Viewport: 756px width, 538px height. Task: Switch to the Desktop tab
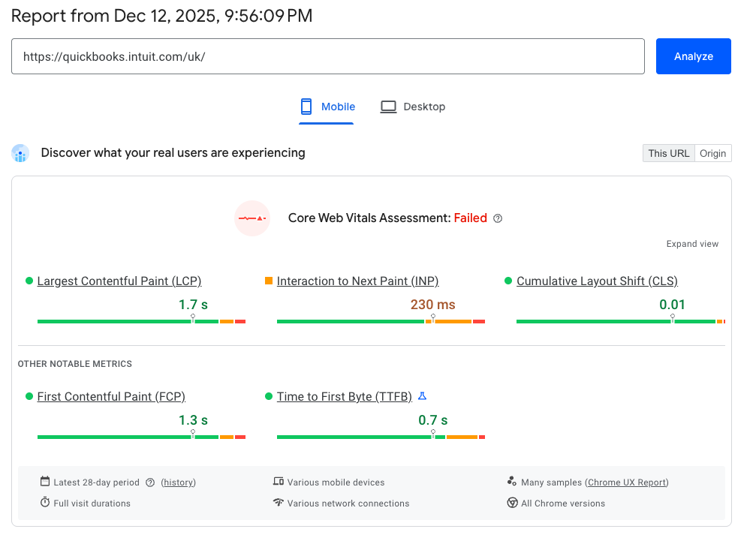pyautogui.click(x=412, y=107)
